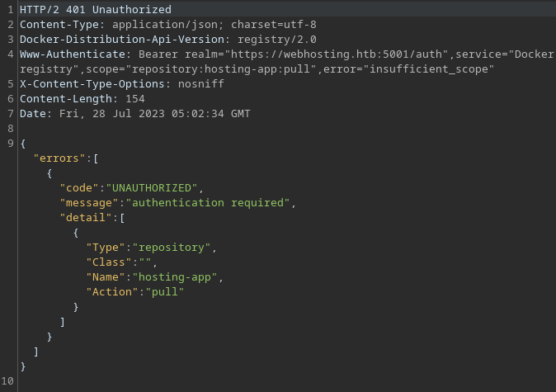556x392 pixels.
Task: Click the Content-Length value 154
Action: pos(135,98)
